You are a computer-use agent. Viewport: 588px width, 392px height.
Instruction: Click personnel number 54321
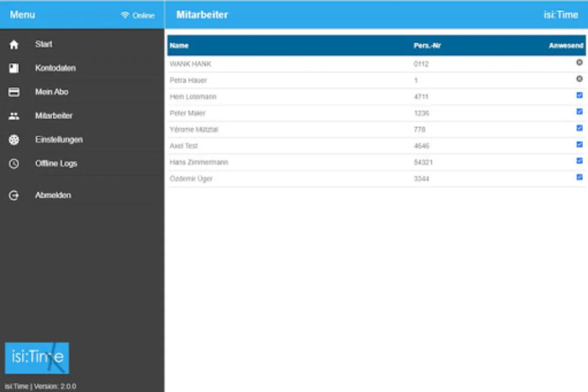(x=423, y=162)
